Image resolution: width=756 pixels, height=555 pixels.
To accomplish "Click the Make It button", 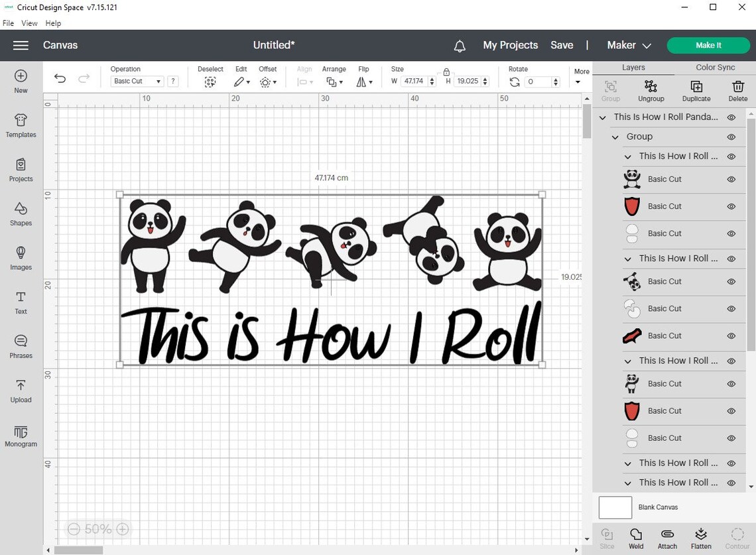I will point(708,45).
